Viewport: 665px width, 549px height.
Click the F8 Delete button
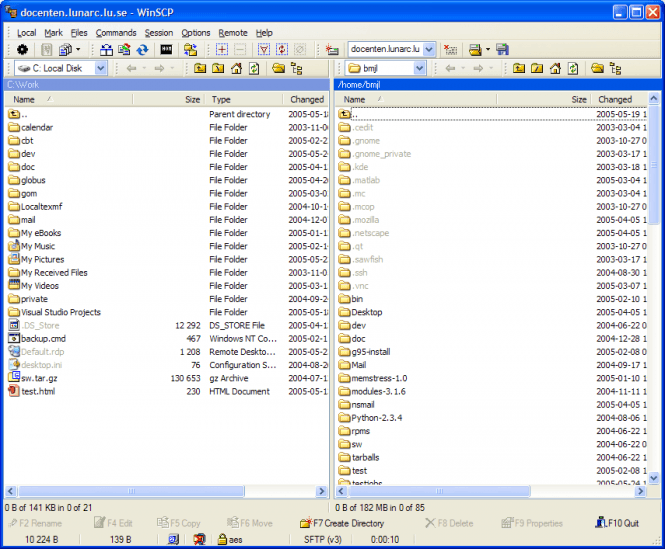[449, 523]
